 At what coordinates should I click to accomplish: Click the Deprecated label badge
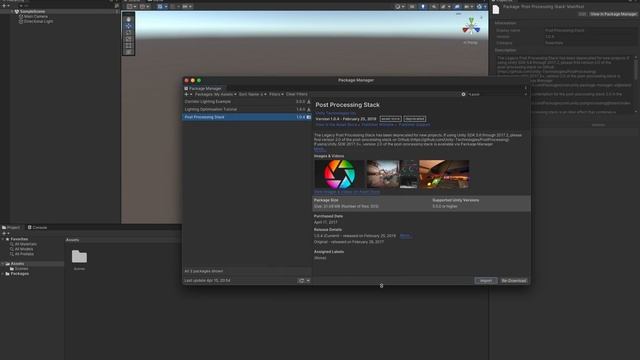(415, 119)
